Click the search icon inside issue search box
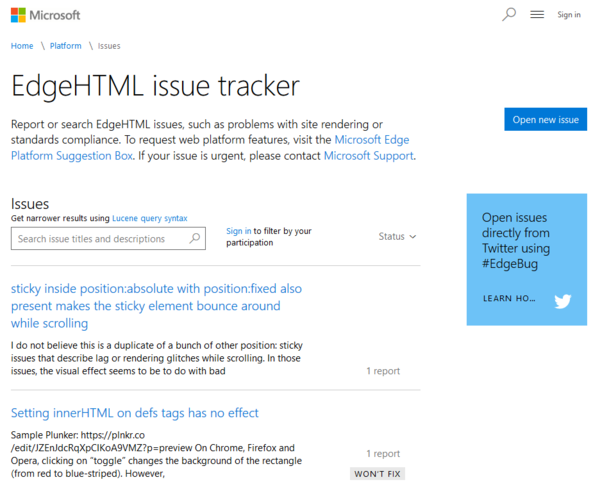Viewport: 600px width, 489px height. tap(195, 238)
